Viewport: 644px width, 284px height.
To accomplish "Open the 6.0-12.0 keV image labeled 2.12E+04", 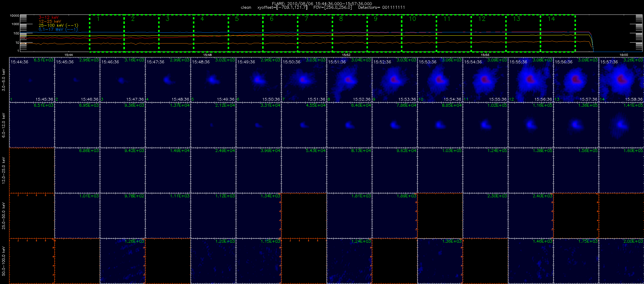I will coord(213,125).
